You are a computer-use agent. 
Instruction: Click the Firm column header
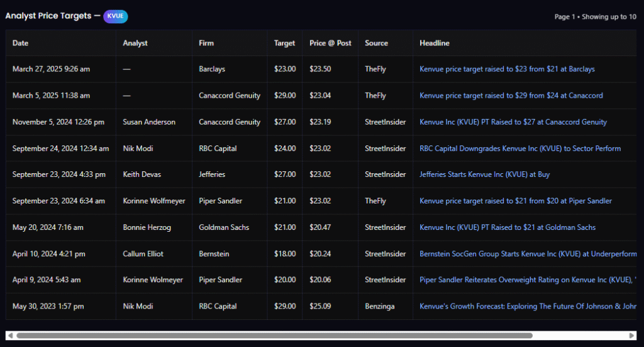click(x=206, y=43)
